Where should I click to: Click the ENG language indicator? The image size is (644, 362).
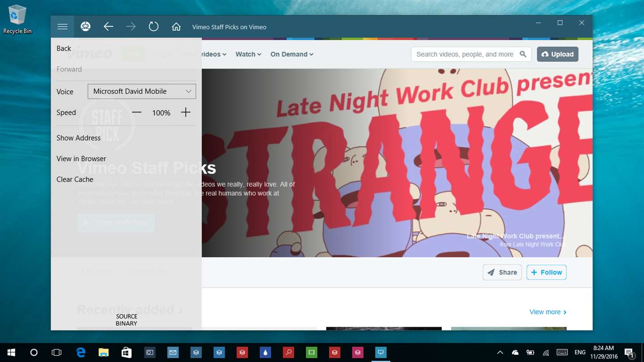pos(580,353)
